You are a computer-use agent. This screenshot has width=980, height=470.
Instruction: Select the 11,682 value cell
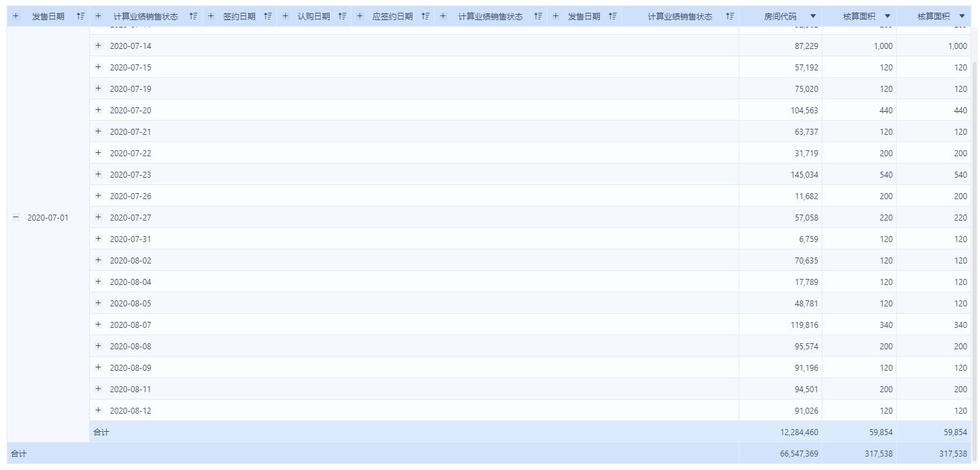click(x=781, y=196)
